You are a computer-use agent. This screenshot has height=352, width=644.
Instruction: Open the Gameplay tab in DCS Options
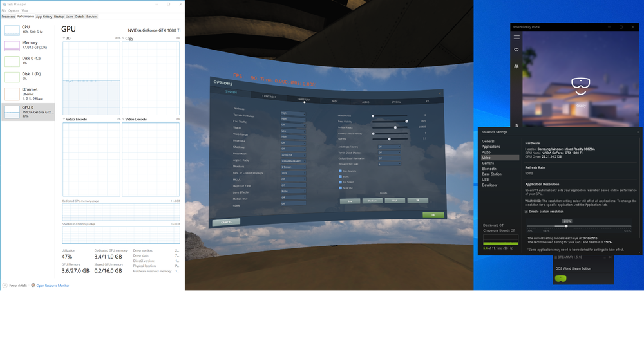[303, 99]
